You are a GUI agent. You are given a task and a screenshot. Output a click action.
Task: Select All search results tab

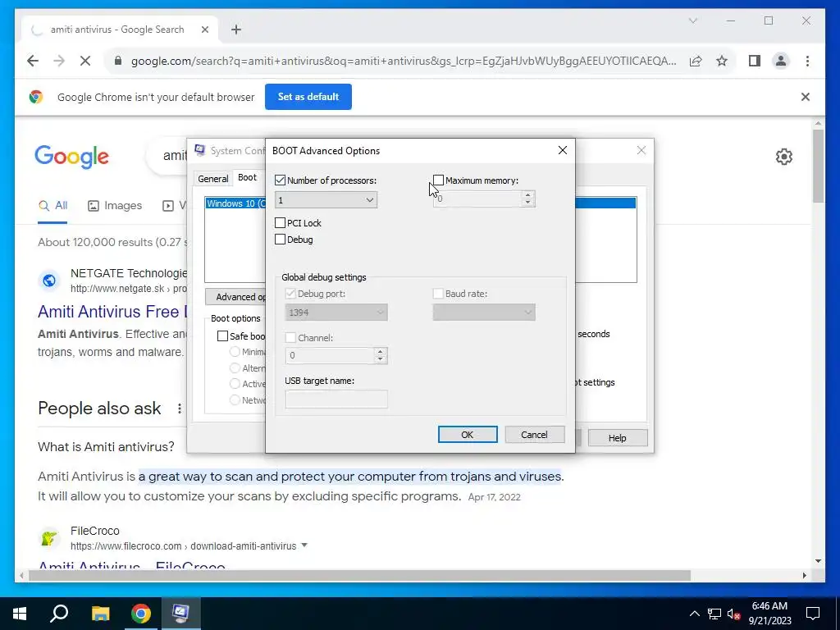click(52, 206)
